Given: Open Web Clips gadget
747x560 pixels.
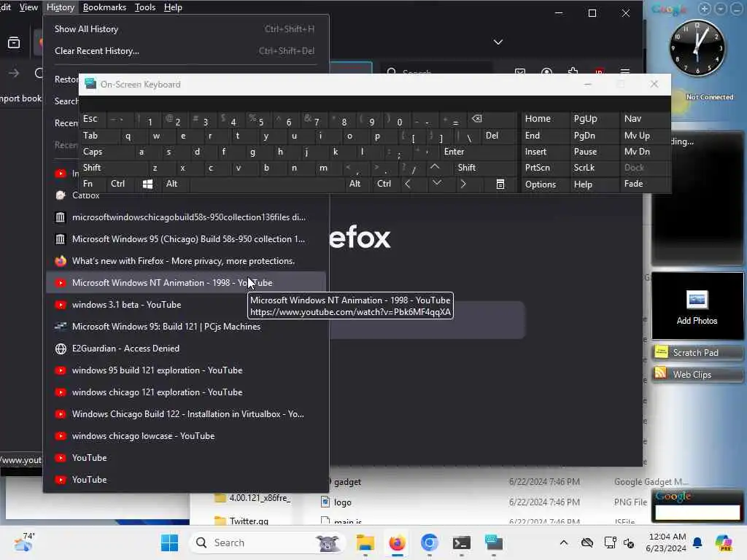Looking at the screenshot, I should [x=697, y=374].
